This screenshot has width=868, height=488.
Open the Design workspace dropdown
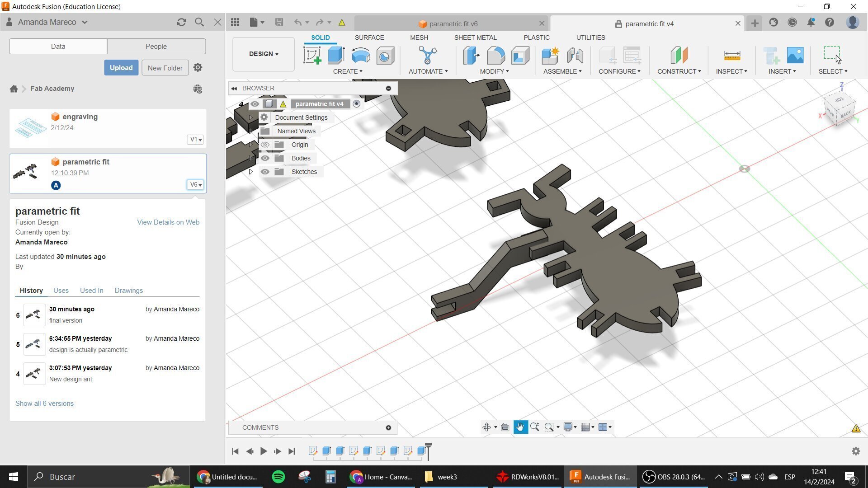[x=264, y=54]
